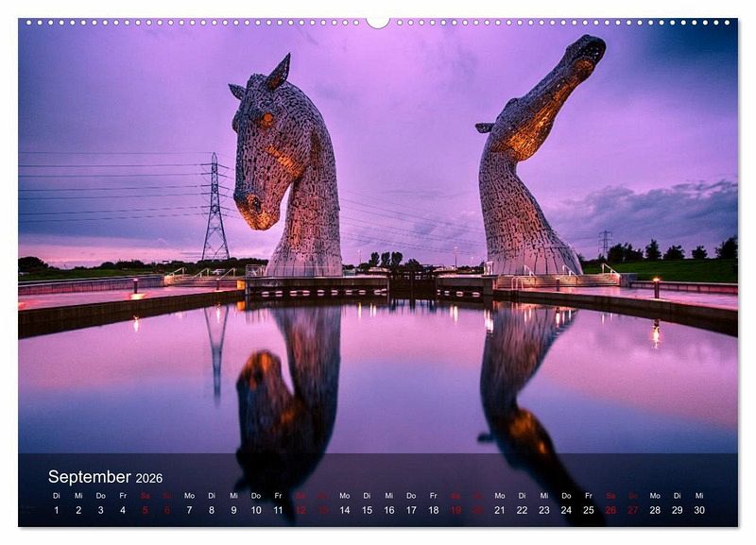Choose date 21 in the day row
The width and height of the screenshot is (756, 545).
(x=500, y=510)
